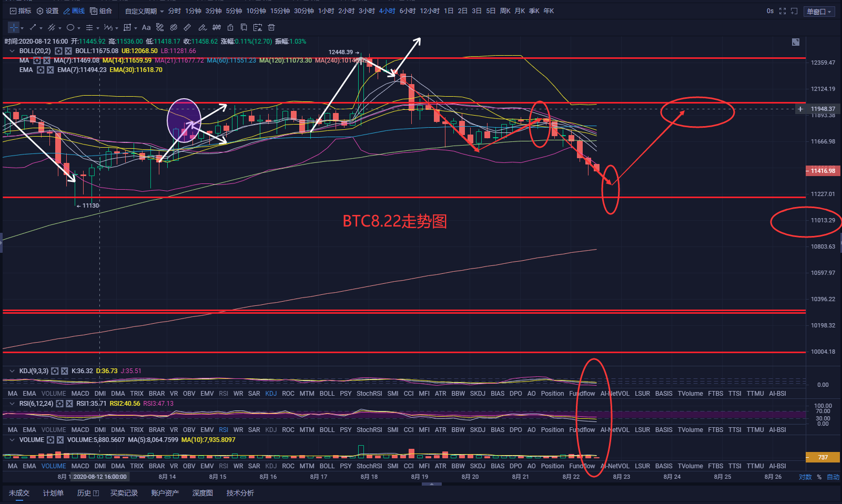Remove the MA indicator with X
The image size is (842, 504).
(x=47, y=60)
